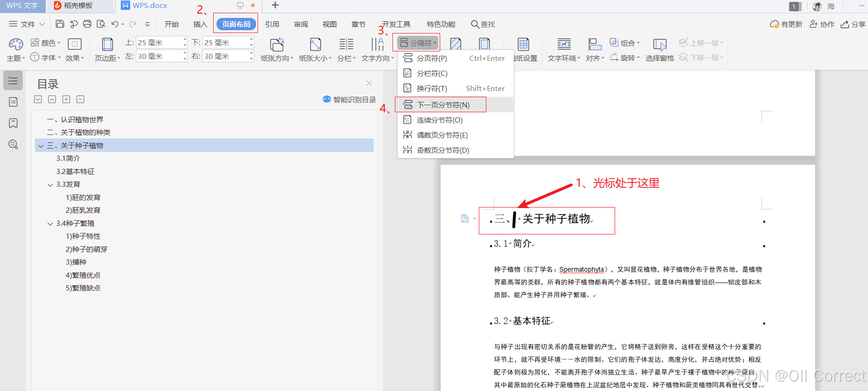The height and width of the screenshot is (391, 868).
Task: Select the 页面布局 ribbon tab
Action: click(236, 24)
